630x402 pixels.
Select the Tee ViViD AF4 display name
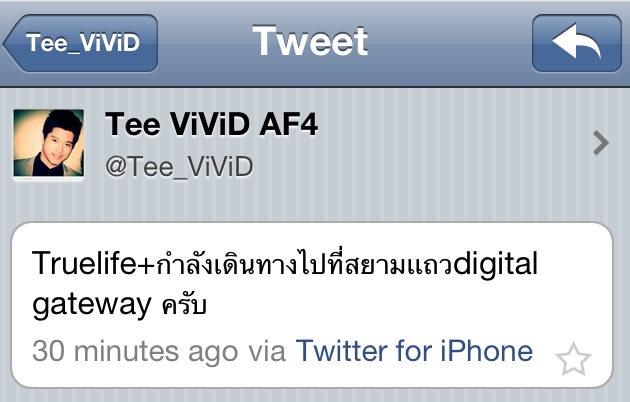pyautogui.click(x=212, y=124)
